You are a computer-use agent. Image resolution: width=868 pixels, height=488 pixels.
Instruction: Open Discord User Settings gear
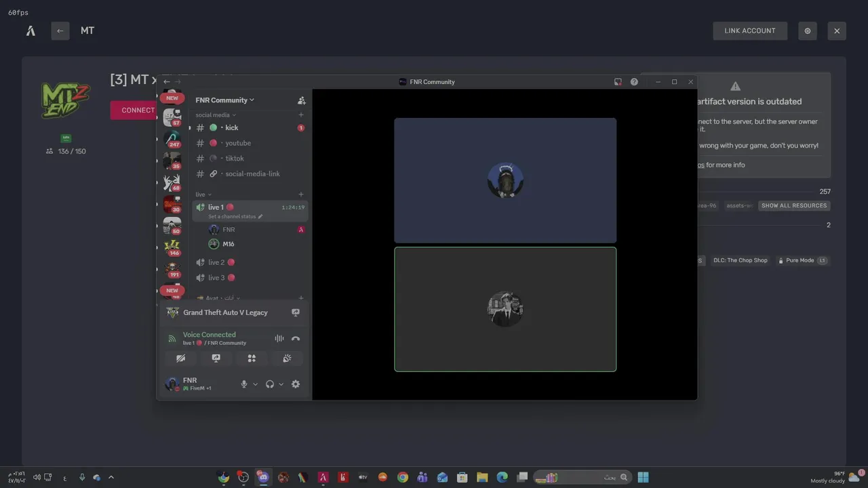pyautogui.click(x=296, y=384)
